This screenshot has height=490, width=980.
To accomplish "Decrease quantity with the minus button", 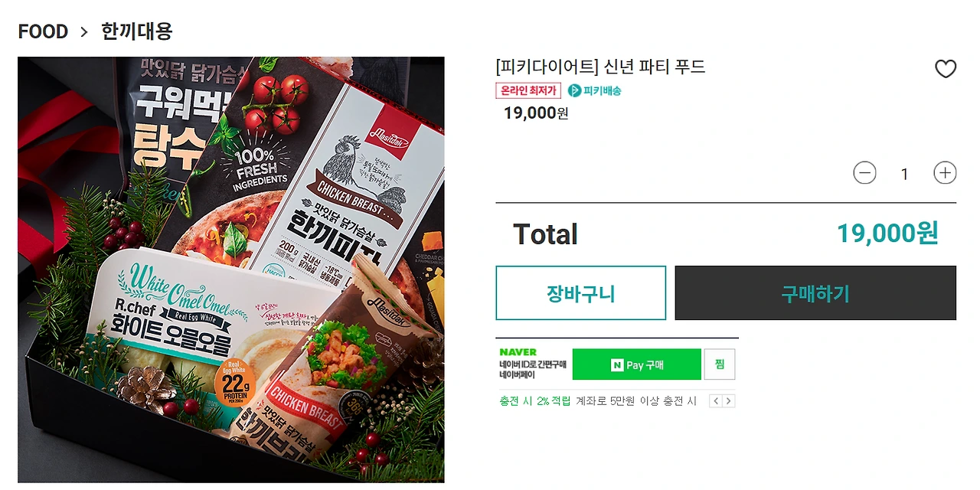I will pos(864,173).
